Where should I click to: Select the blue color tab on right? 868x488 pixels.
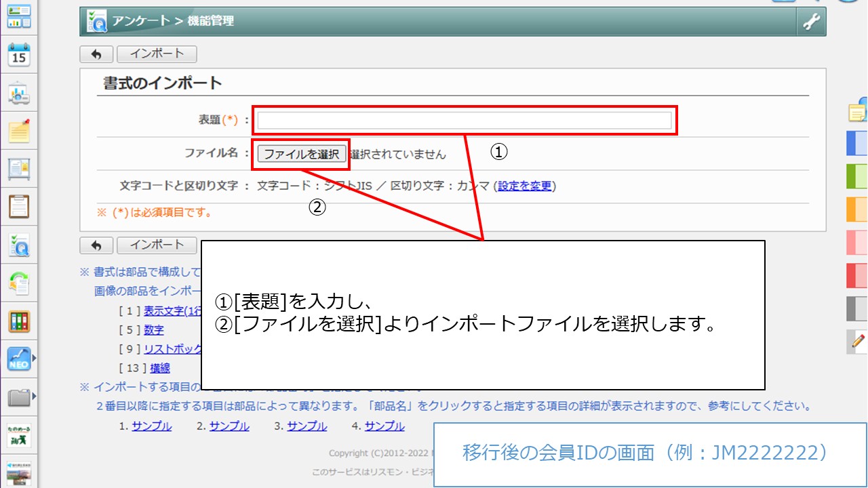tap(857, 144)
